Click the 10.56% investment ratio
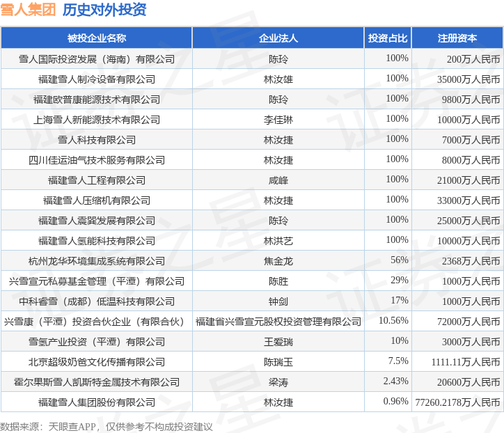 coord(393,320)
